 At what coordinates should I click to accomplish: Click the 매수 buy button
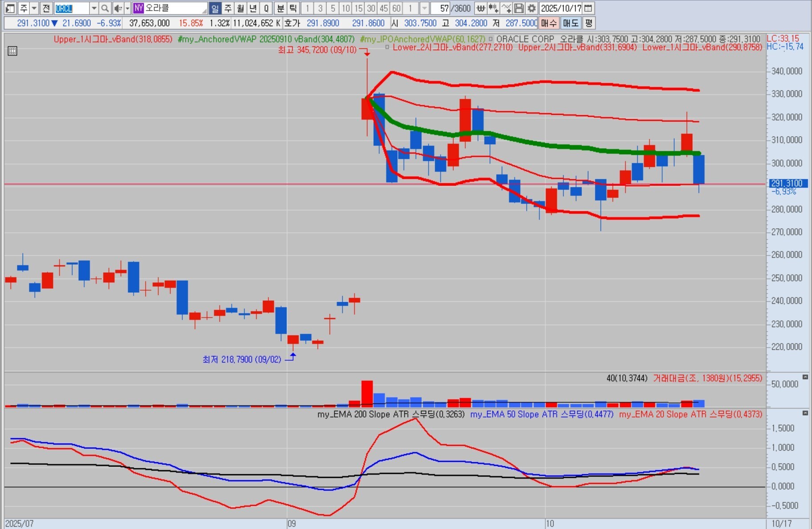549,23
